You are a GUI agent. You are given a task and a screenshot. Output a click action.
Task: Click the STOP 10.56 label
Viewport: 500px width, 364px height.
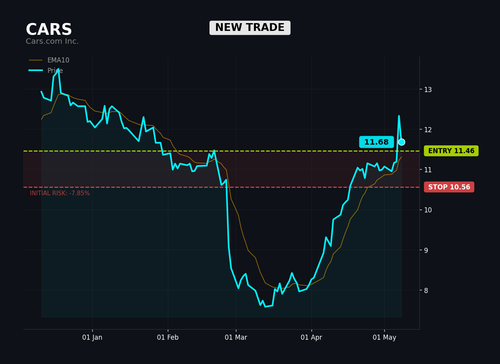point(449,187)
